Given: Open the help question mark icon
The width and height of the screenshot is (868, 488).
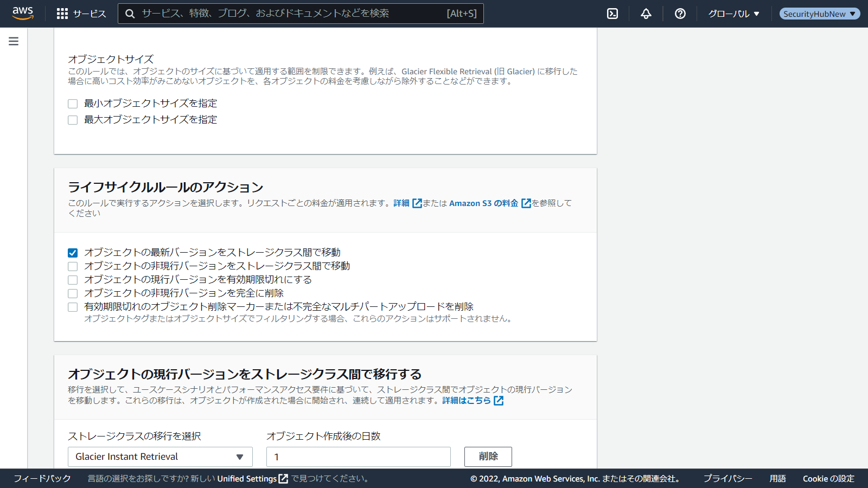Looking at the screenshot, I should point(680,14).
